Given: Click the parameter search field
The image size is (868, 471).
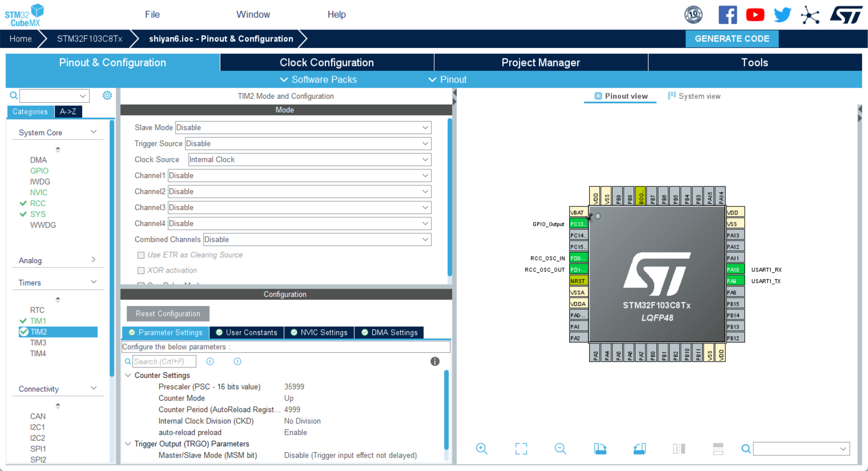Looking at the screenshot, I should pyautogui.click(x=164, y=361).
